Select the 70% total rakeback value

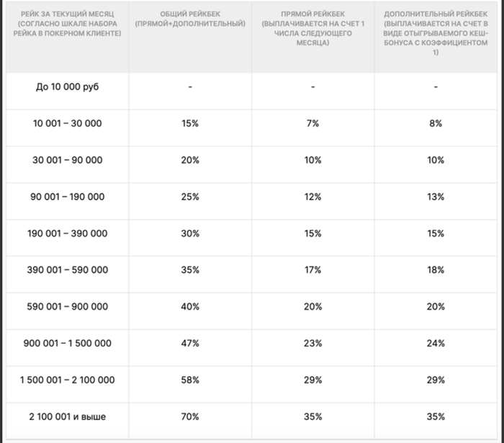click(190, 416)
